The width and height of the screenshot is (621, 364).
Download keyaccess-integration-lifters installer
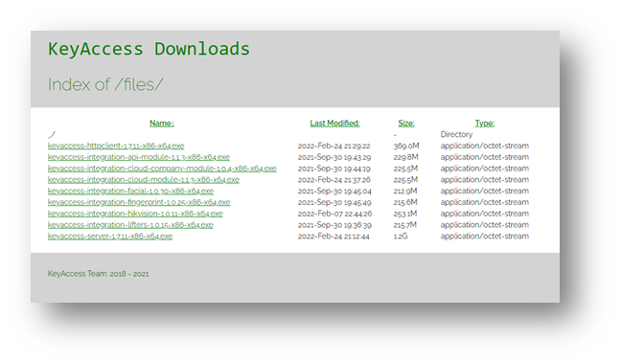pyautogui.click(x=130, y=225)
